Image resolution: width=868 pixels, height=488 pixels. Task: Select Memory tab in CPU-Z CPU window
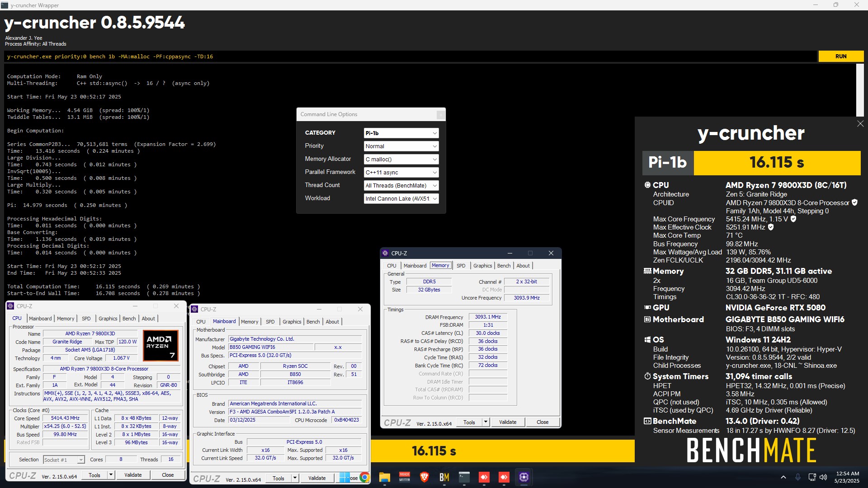(x=66, y=319)
